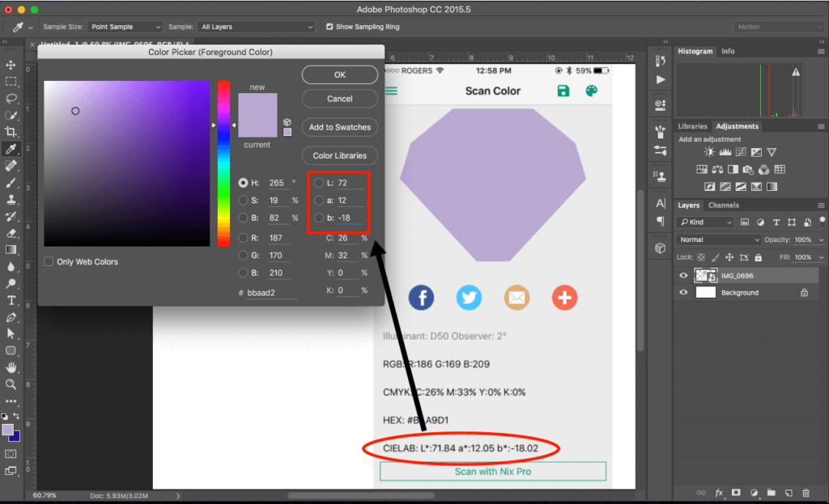Add a Brightness/Contrast adjustment
The image size is (829, 504).
tap(708, 151)
